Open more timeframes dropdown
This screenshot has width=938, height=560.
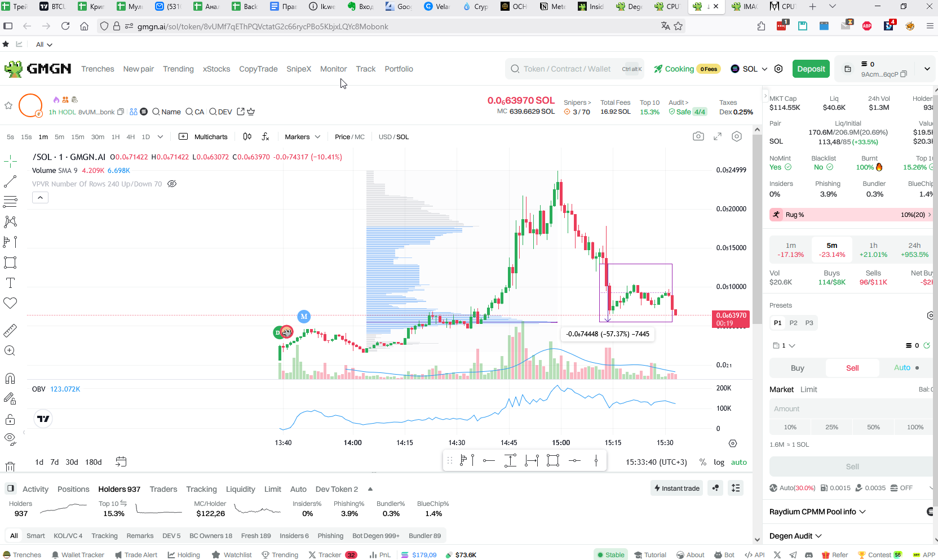pos(160,137)
